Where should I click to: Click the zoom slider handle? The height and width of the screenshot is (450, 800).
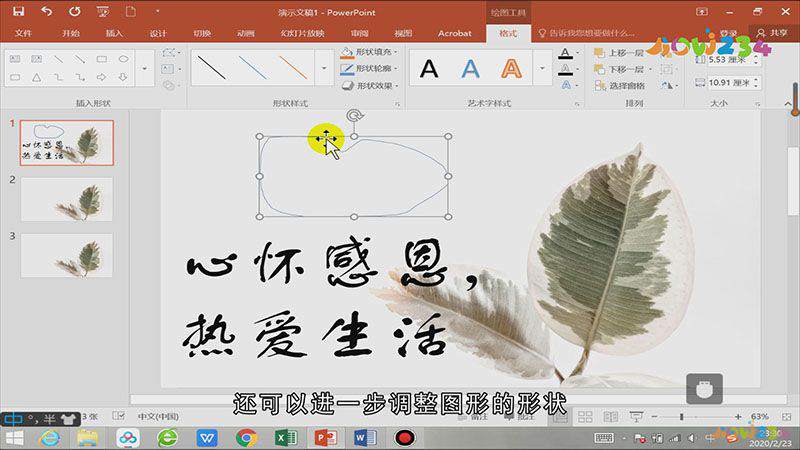[681, 417]
